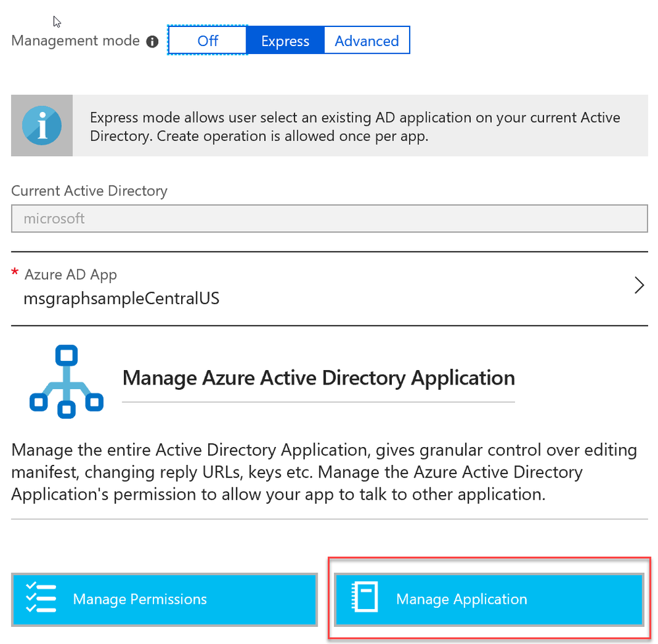Screen dimensions: 658x644
Task: Click Manage Permissions button
Action: [x=164, y=599]
